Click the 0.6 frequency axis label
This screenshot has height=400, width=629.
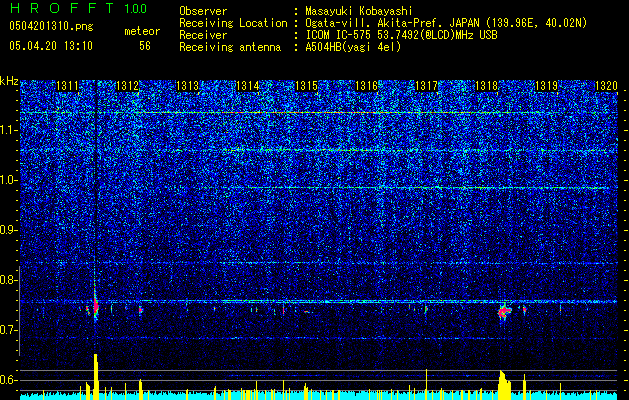point(9,380)
